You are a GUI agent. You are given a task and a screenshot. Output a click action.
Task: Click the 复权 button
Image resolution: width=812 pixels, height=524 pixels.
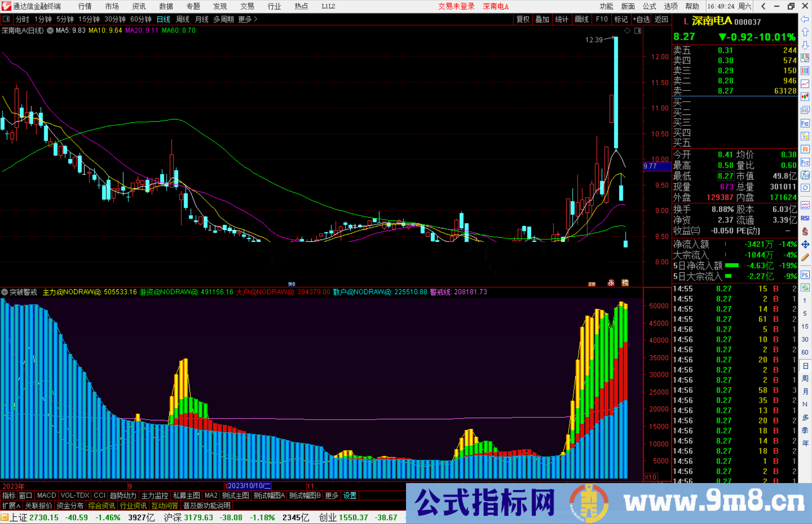(x=523, y=19)
